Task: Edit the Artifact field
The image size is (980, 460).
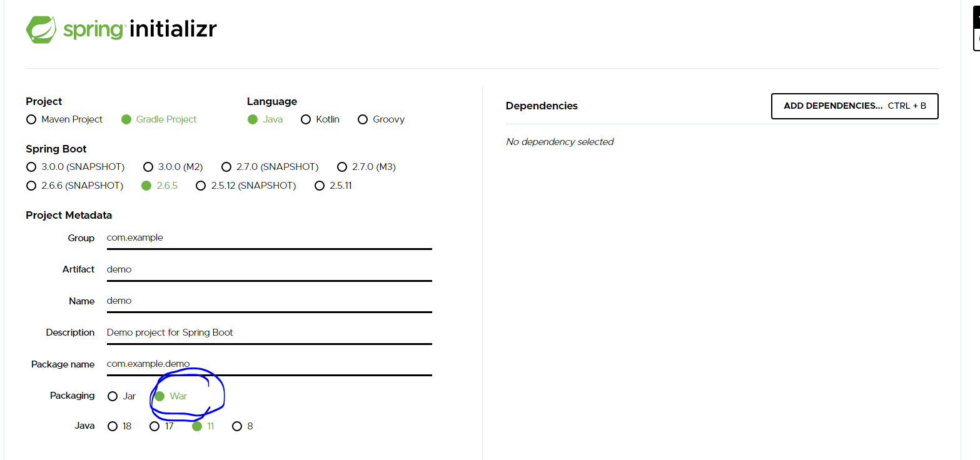Action: tap(269, 269)
